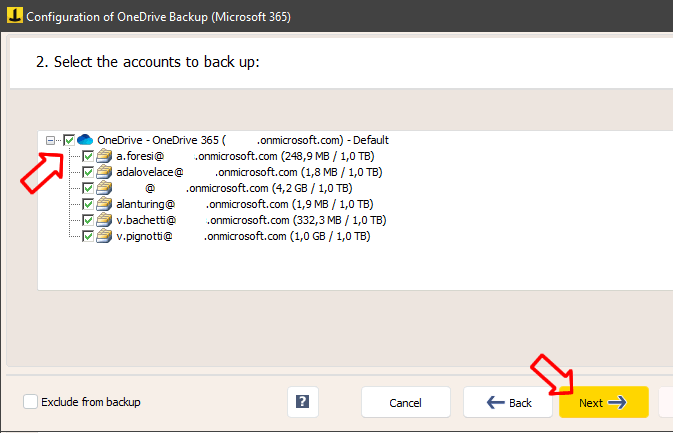Click the account icon beside adalovelace
The image size is (673, 433).
(x=104, y=172)
